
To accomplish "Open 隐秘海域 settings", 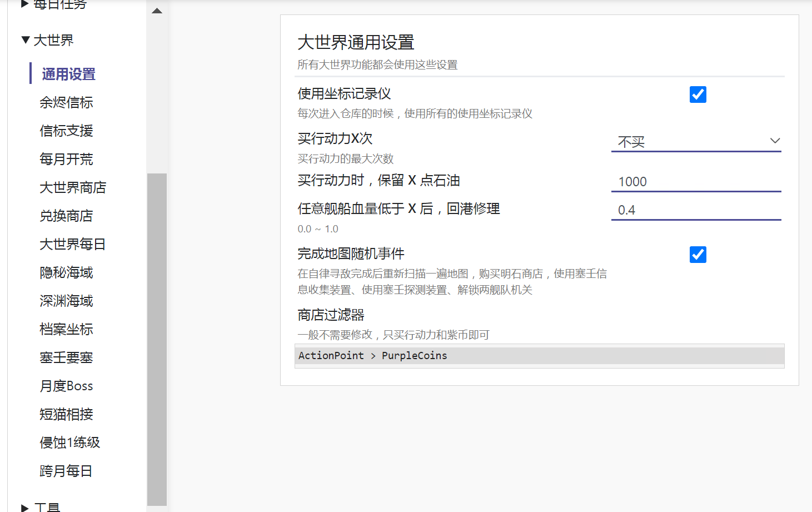I will [x=66, y=272].
